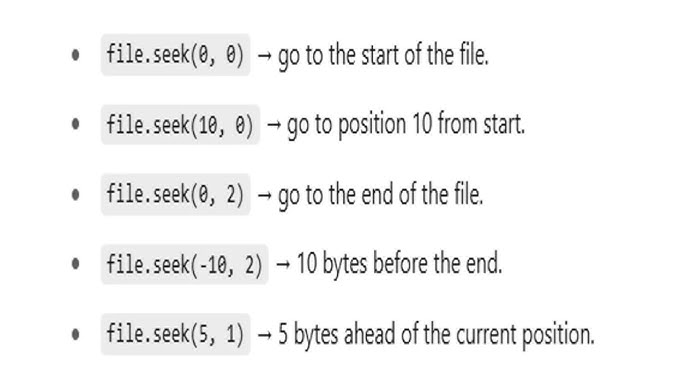Click the file.seek(-10, 2) code snippet
686x386 pixels.
[x=184, y=264]
